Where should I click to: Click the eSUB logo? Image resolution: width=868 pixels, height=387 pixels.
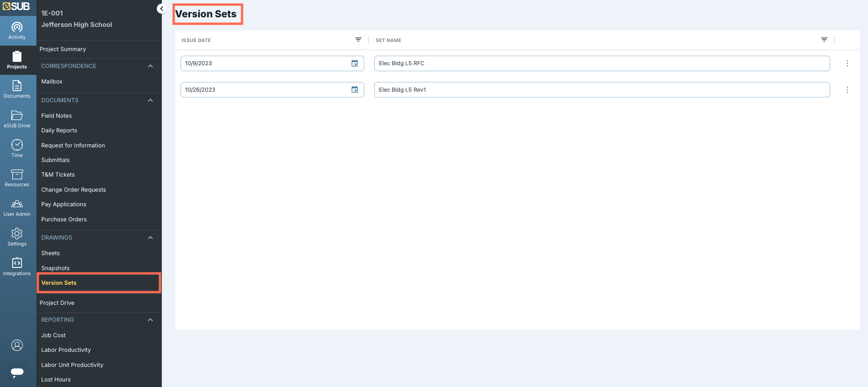click(16, 6)
